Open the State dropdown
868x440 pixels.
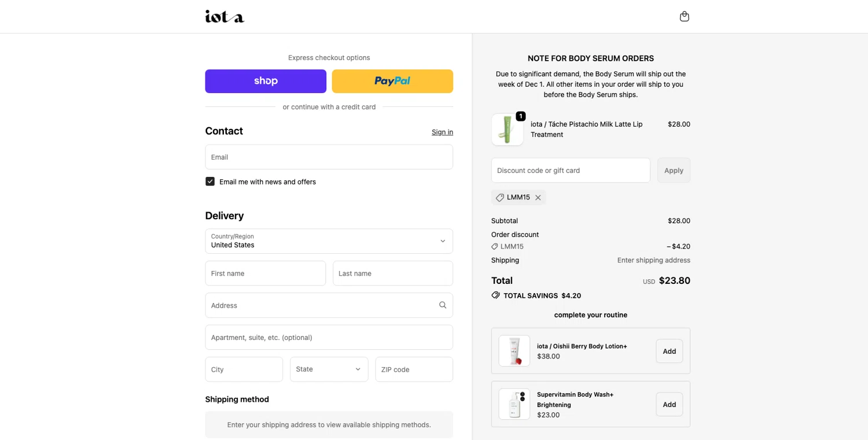click(329, 369)
